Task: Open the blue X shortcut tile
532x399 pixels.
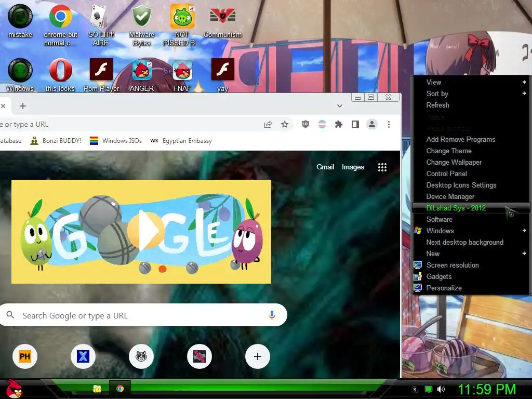Action: click(x=83, y=356)
